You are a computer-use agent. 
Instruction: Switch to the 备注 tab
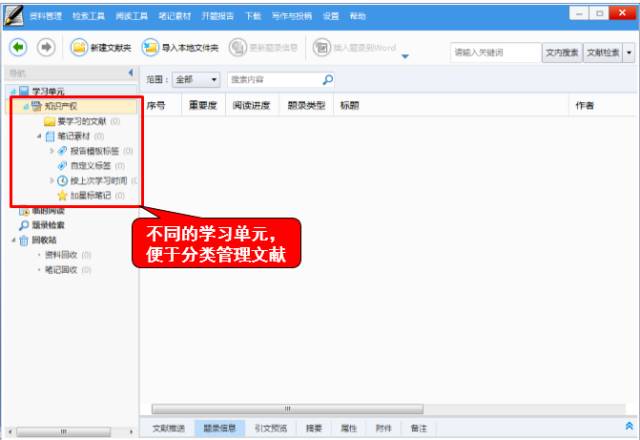coord(419,428)
